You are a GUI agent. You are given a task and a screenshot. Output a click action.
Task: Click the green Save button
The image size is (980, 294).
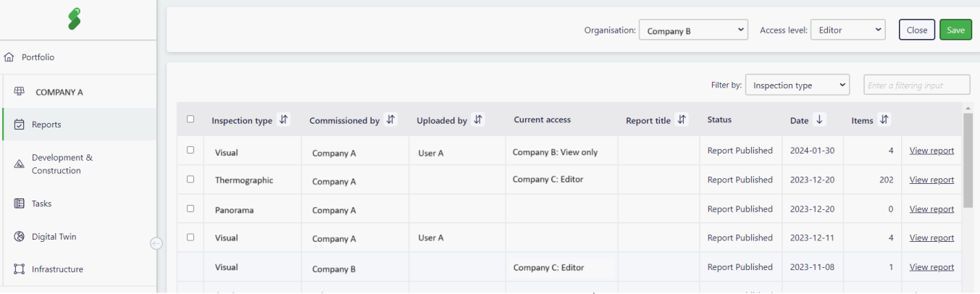click(955, 30)
